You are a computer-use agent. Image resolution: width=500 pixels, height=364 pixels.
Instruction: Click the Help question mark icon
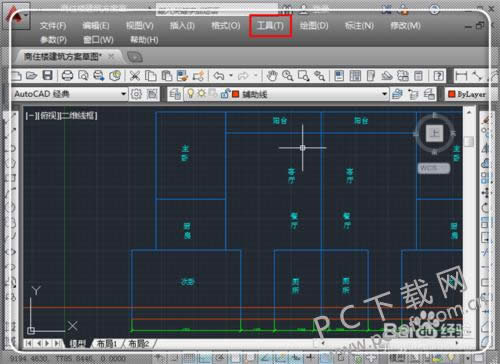(438, 76)
